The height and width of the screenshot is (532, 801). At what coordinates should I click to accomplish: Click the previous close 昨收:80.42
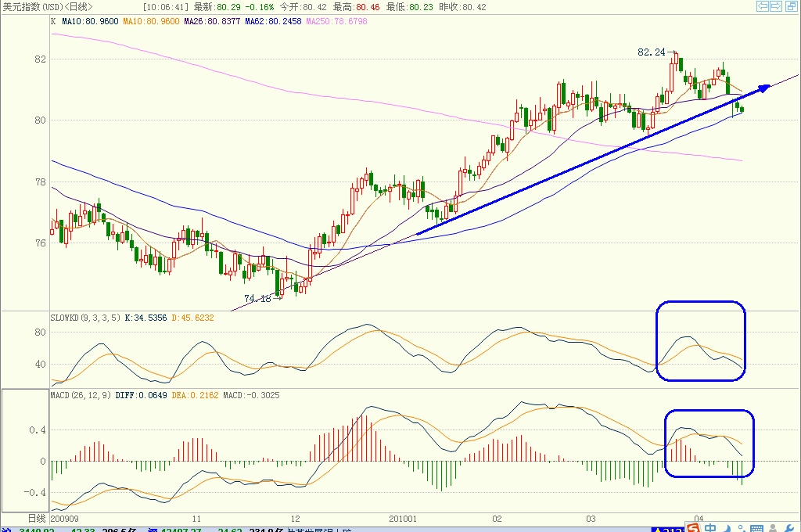(463, 7)
